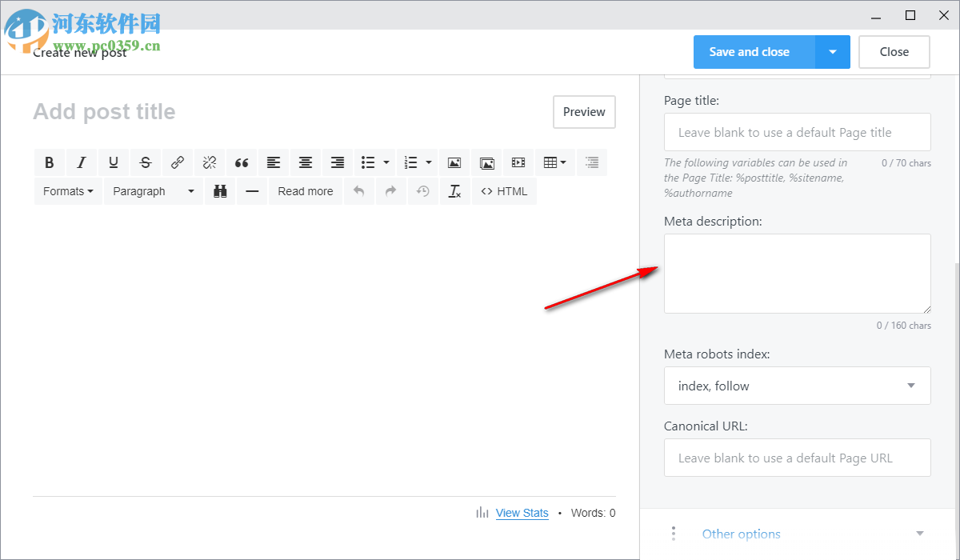Toggle bold formatting
960x560 pixels.
50,162
